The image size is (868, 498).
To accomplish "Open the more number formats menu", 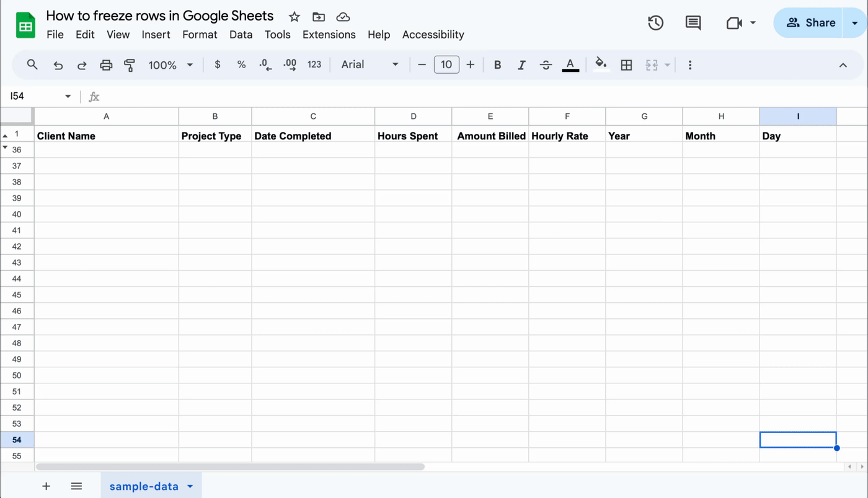I will click(314, 64).
